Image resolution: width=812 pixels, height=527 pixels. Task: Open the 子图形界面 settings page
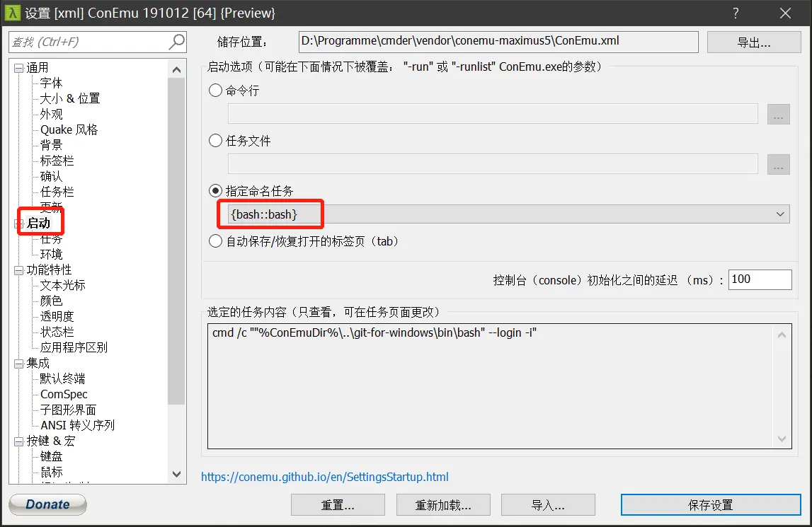tap(69, 410)
